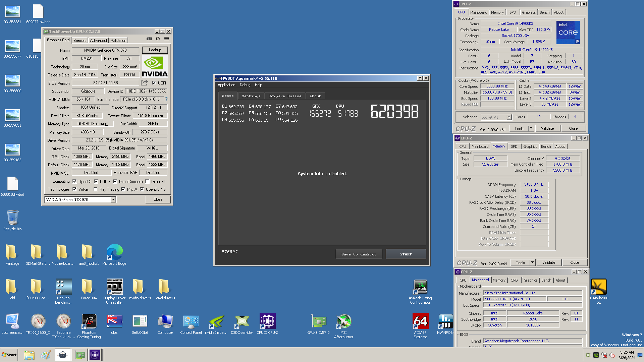Click the Lookup button in GPU-Z
Image resolution: width=644 pixels, height=362 pixels.
click(x=155, y=50)
